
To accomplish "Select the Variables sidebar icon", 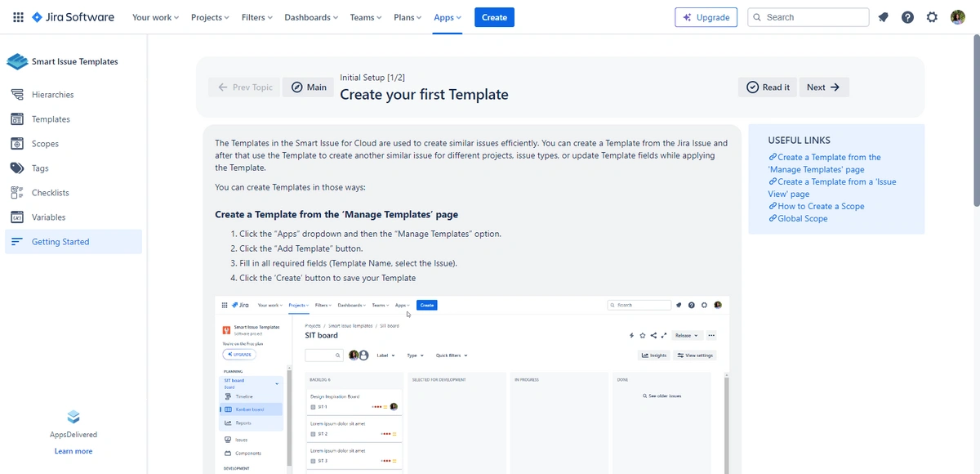I will 17,217.
